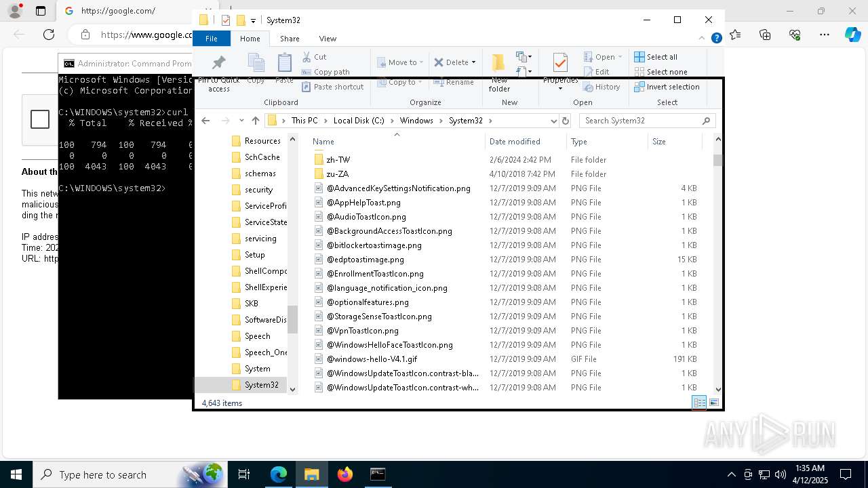868x488 pixels.
Task: Click the Edge Collections icon
Action: point(765,35)
